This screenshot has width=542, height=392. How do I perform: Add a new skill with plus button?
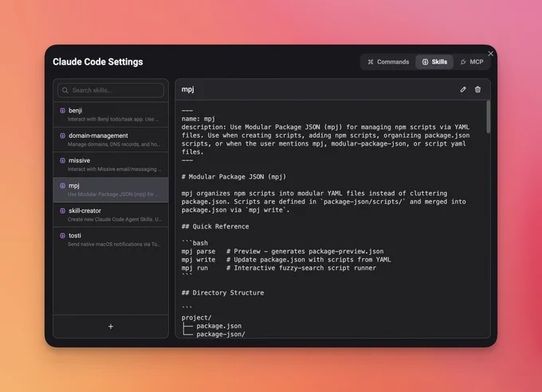[x=111, y=327]
